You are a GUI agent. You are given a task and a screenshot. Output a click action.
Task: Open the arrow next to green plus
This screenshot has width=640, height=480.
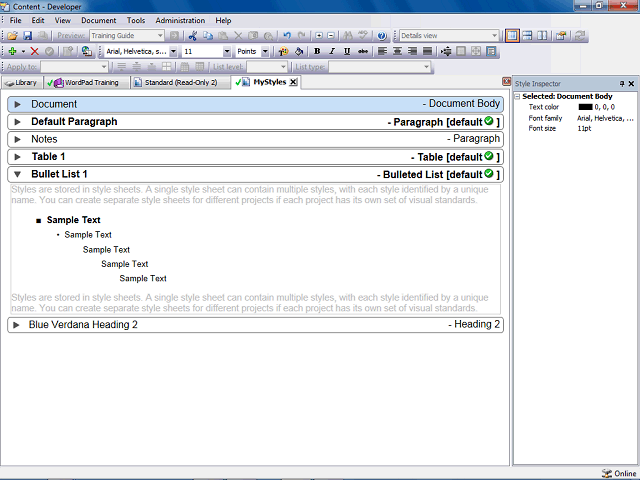coord(23,51)
